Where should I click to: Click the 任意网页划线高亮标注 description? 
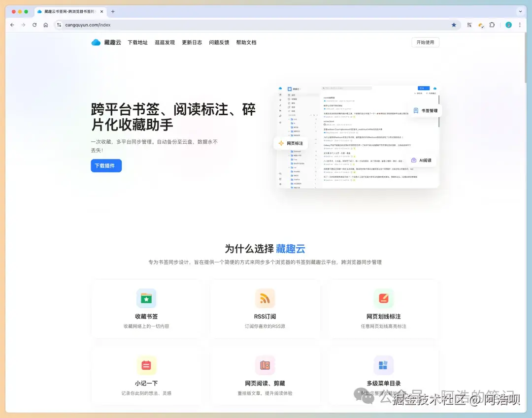384,326
